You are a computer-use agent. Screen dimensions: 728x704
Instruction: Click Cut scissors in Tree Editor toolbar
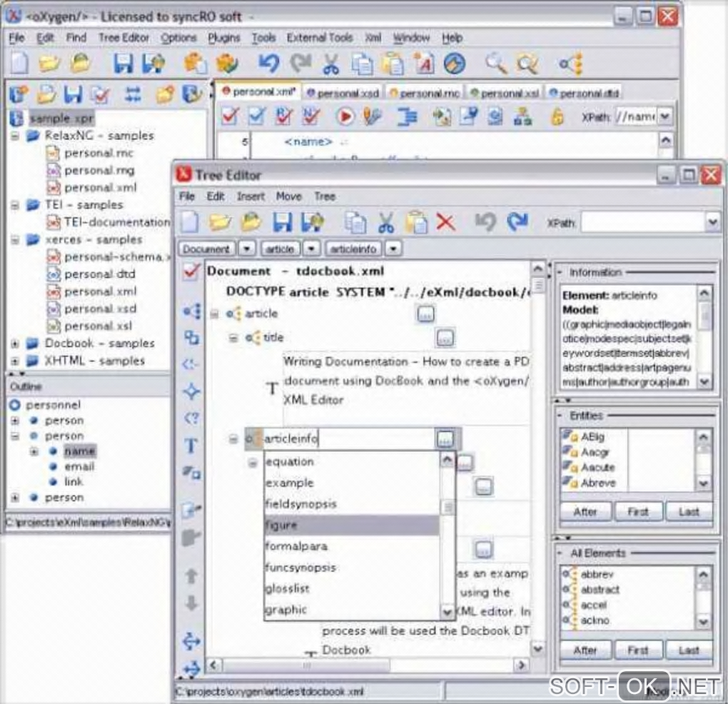click(386, 222)
